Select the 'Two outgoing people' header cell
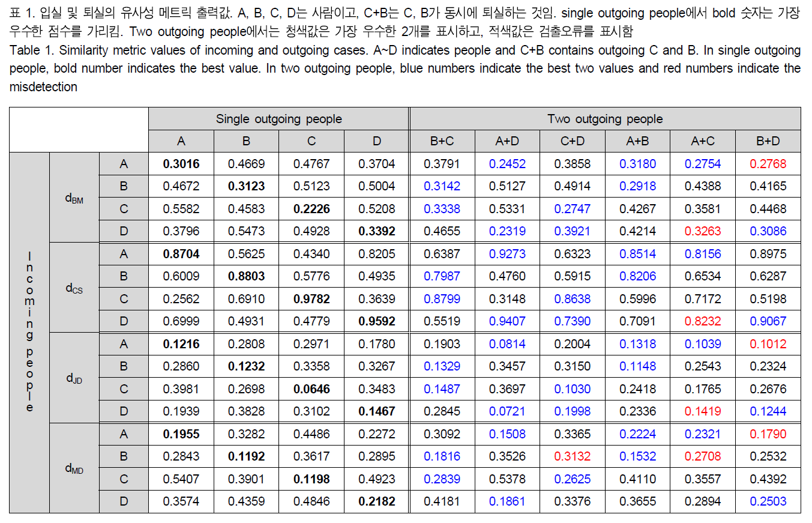This screenshot has width=812, height=523. click(605, 119)
